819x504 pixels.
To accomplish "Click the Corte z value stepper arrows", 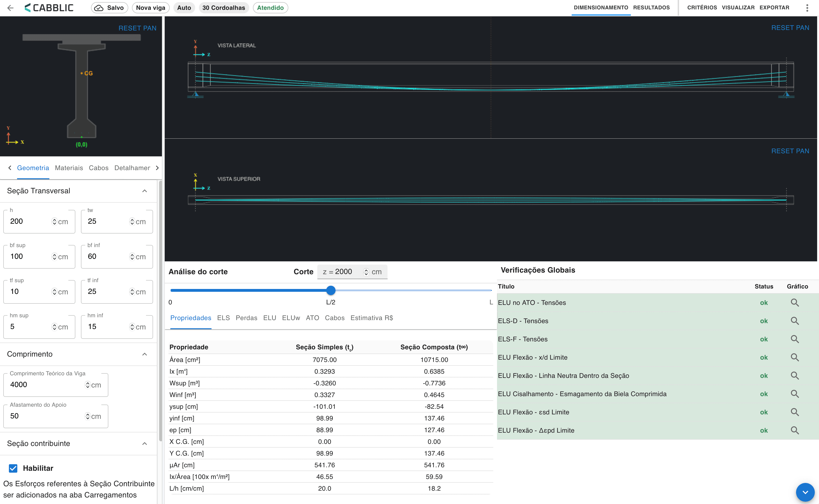I will coord(366,272).
